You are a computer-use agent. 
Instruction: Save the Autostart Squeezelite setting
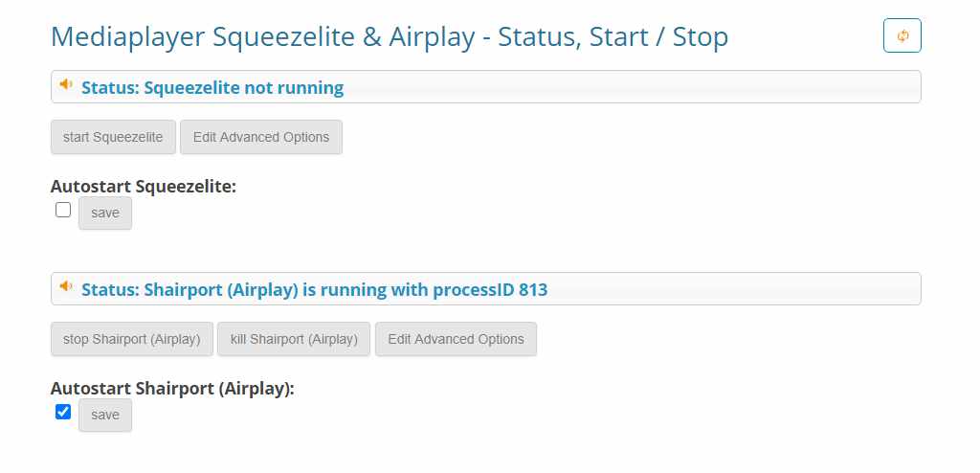pyautogui.click(x=105, y=213)
